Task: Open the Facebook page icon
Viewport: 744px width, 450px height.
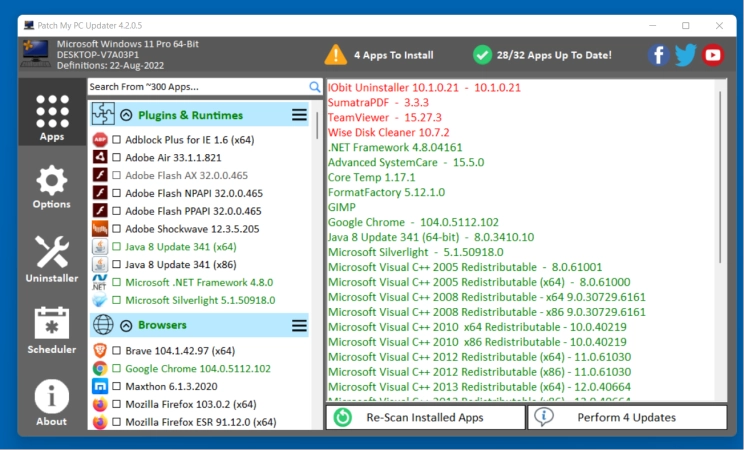Action: tap(659, 55)
